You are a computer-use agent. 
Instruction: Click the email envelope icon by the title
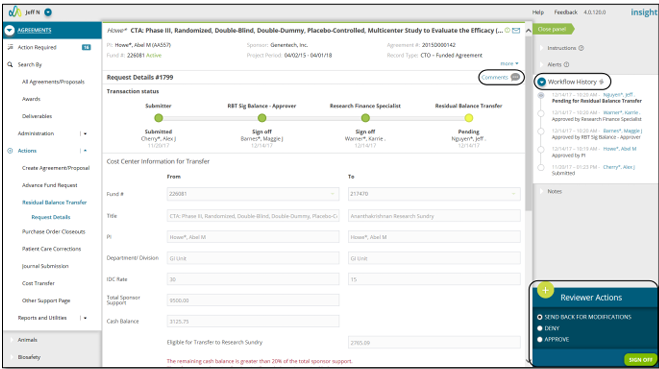516,31
